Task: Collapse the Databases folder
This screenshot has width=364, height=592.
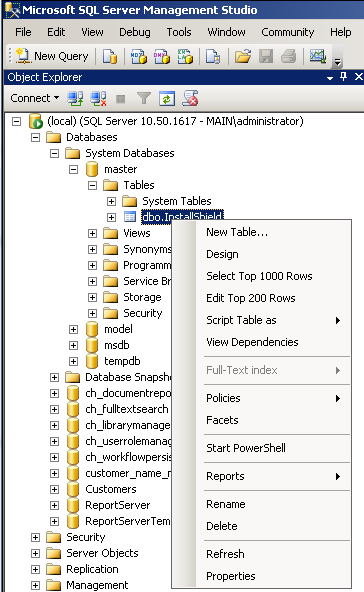Action: pyautogui.click(x=35, y=137)
